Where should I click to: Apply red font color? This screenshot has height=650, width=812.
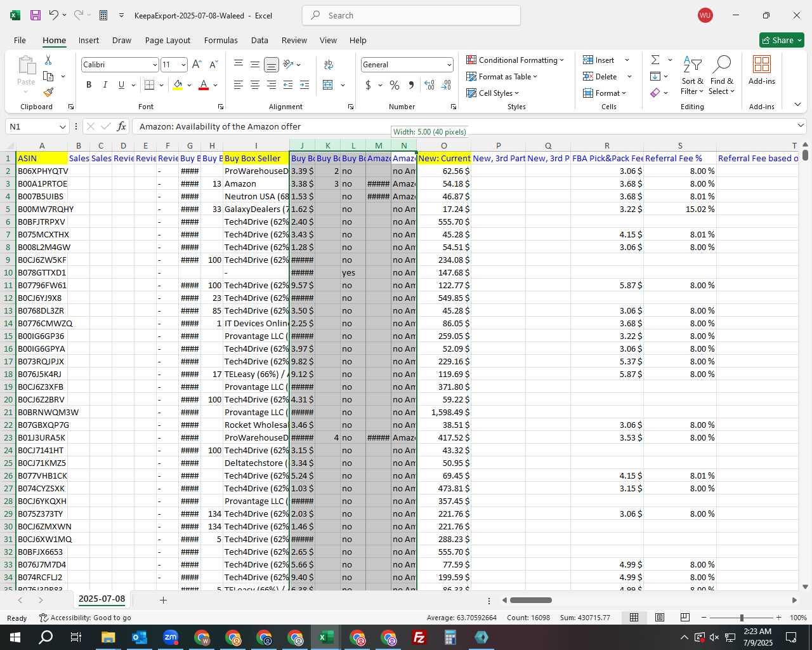(204, 85)
